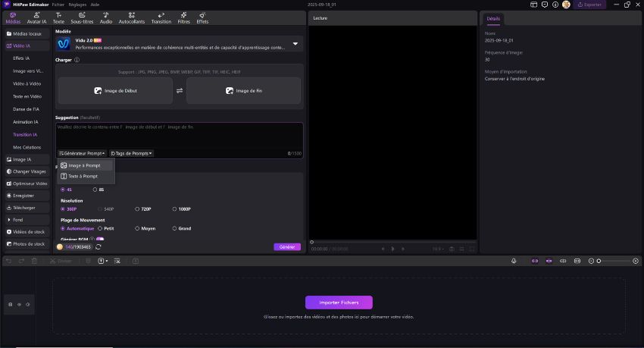
Task: Click the info icon next to Charger
Action: (x=77, y=60)
